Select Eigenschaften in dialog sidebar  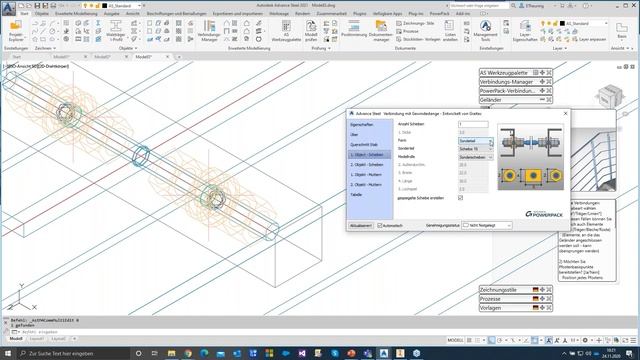362,124
